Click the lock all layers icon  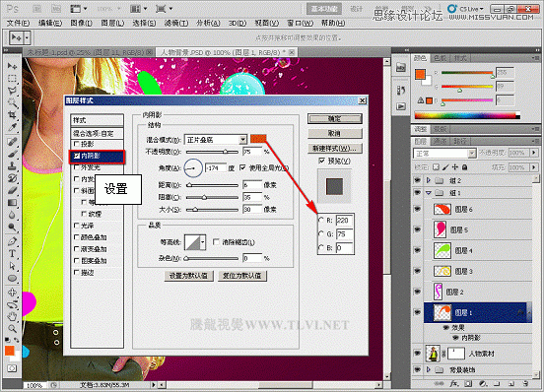(x=465, y=167)
